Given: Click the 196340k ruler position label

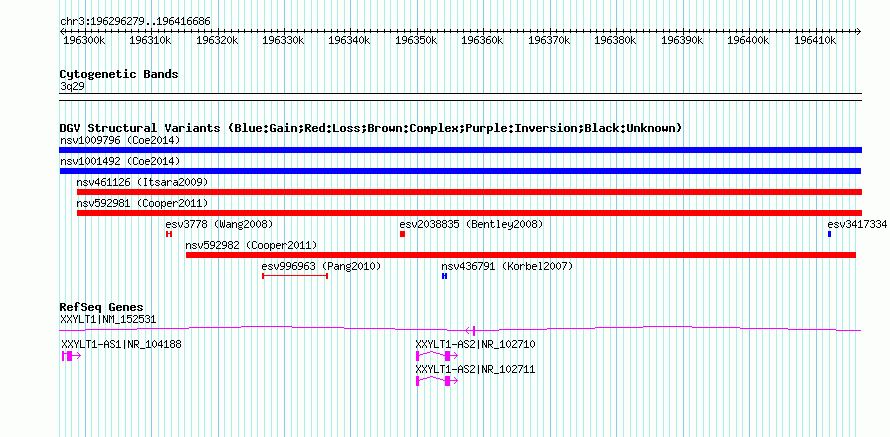Looking at the screenshot, I should 349,41.
